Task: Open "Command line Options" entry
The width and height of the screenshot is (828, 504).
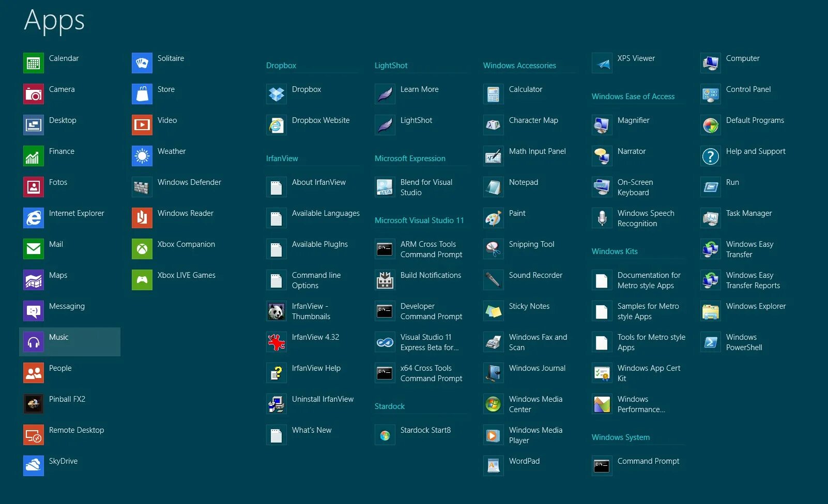Action: coord(316,280)
